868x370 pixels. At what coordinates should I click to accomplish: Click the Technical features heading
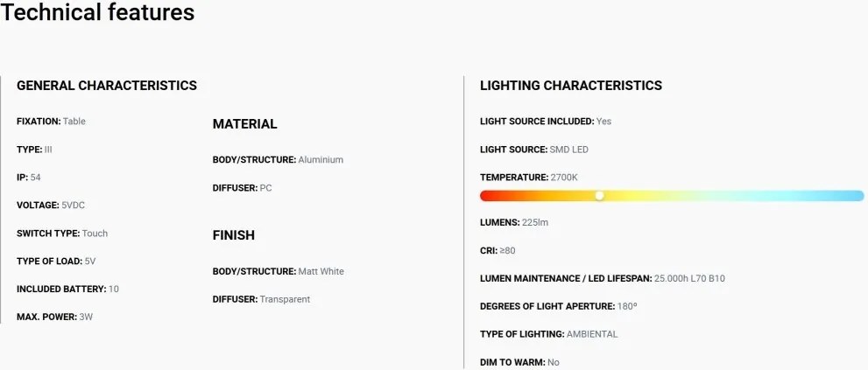pyautogui.click(x=97, y=11)
